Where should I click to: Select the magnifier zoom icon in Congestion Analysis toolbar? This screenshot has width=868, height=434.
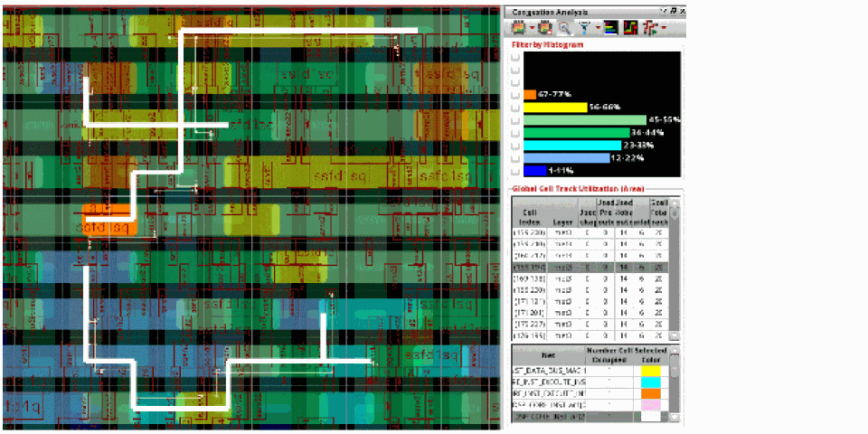(563, 27)
